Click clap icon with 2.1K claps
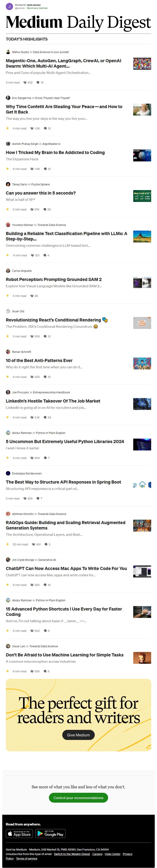 pos(32,417)
